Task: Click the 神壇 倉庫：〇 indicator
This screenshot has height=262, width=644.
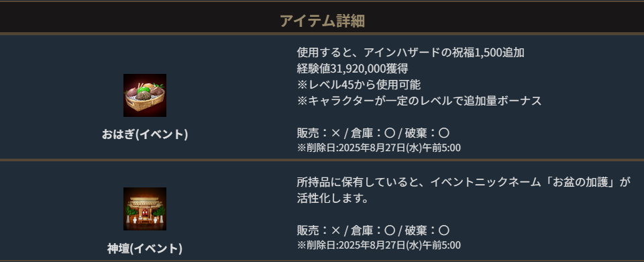Action: point(372,230)
